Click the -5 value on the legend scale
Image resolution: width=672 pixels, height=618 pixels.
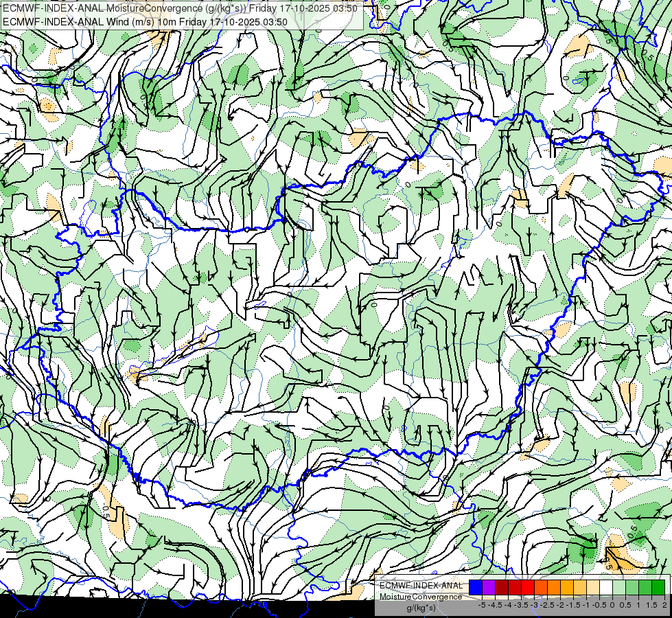coord(483,604)
